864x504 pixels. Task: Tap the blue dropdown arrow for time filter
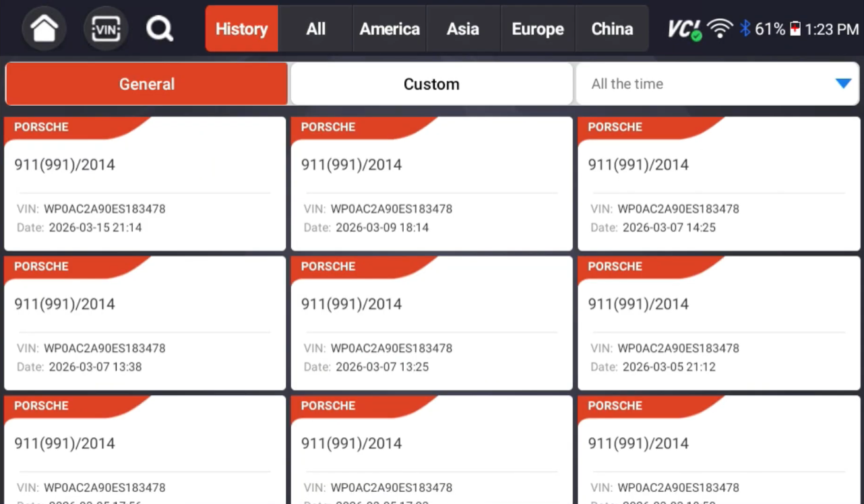(843, 84)
